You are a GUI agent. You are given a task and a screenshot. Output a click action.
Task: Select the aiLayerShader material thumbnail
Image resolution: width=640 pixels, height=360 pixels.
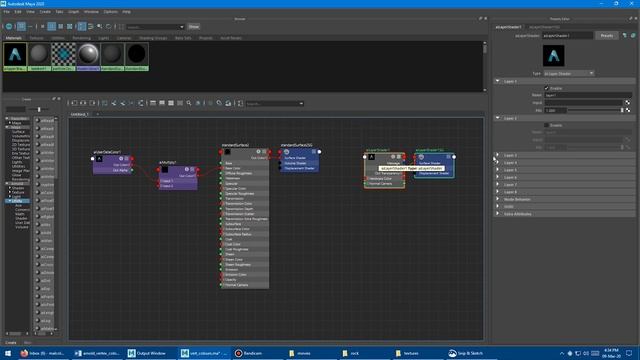tap(15, 57)
